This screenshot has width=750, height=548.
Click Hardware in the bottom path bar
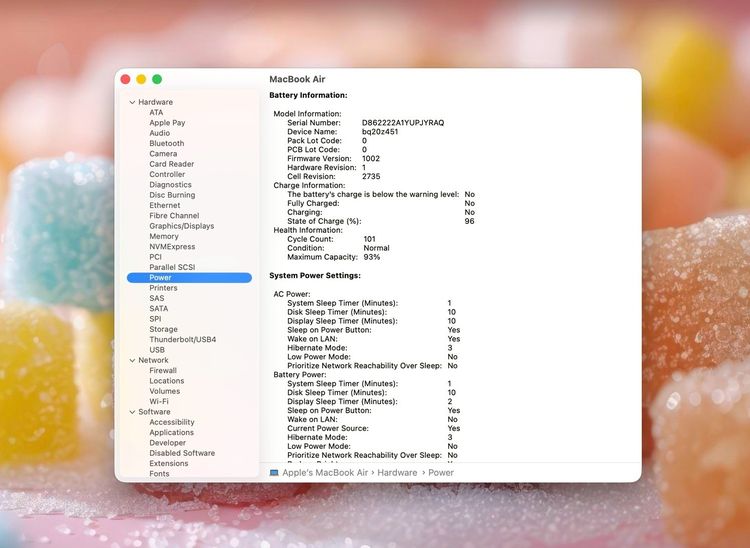pos(397,473)
